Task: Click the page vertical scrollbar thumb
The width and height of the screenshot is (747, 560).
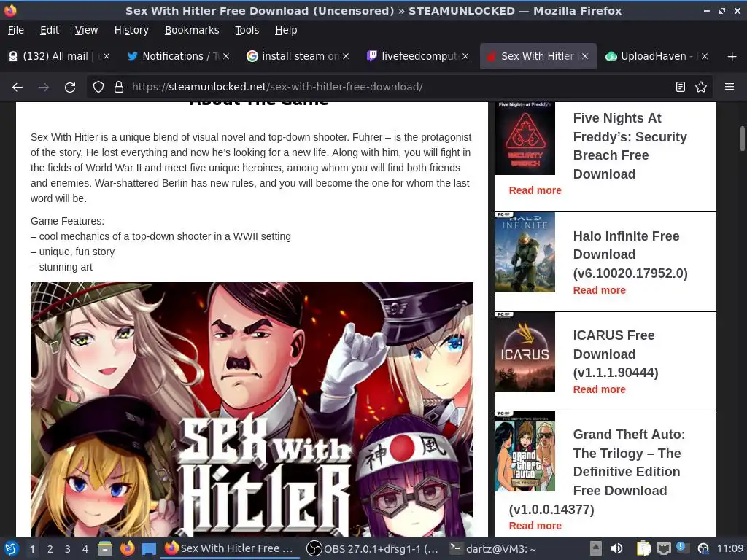Action: click(742, 138)
